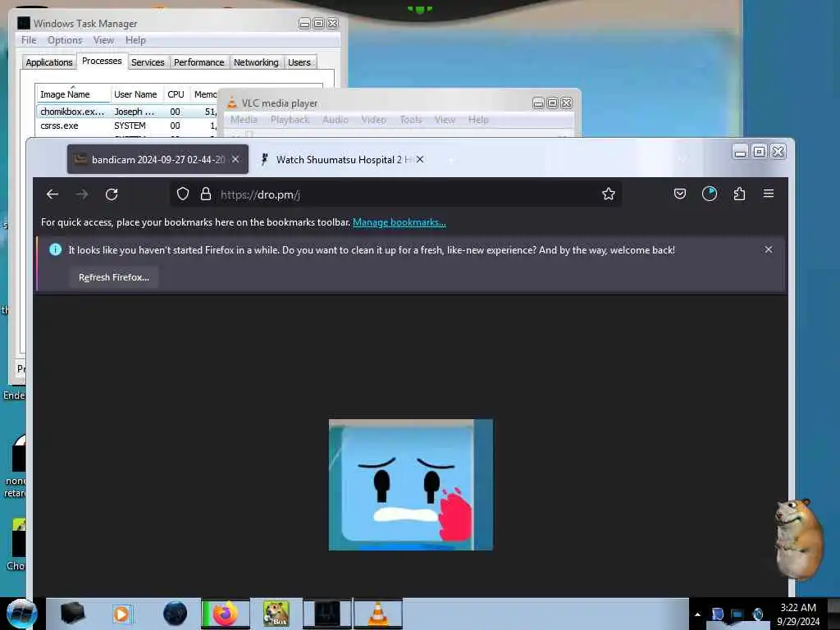The height and width of the screenshot is (630, 840).
Task: Open Task Manager Help menu
Action: point(135,40)
